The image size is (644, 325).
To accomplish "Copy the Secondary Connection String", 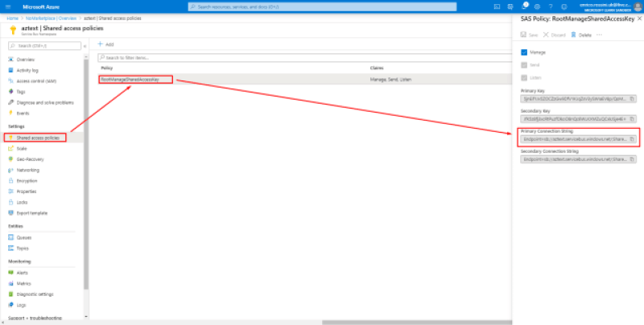I will 632,159.
